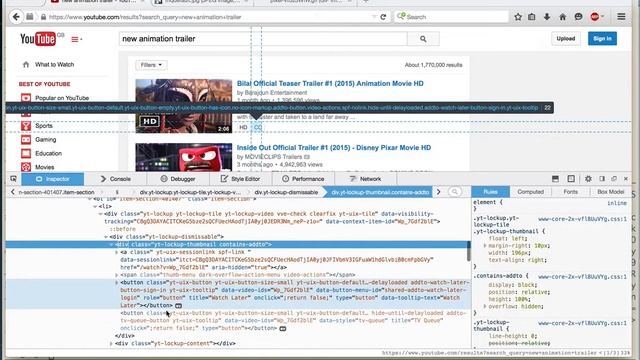The height and width of the screenshot is (360, 640).
Task: Expand the margin-right CSS property
Action: (485, 246)
